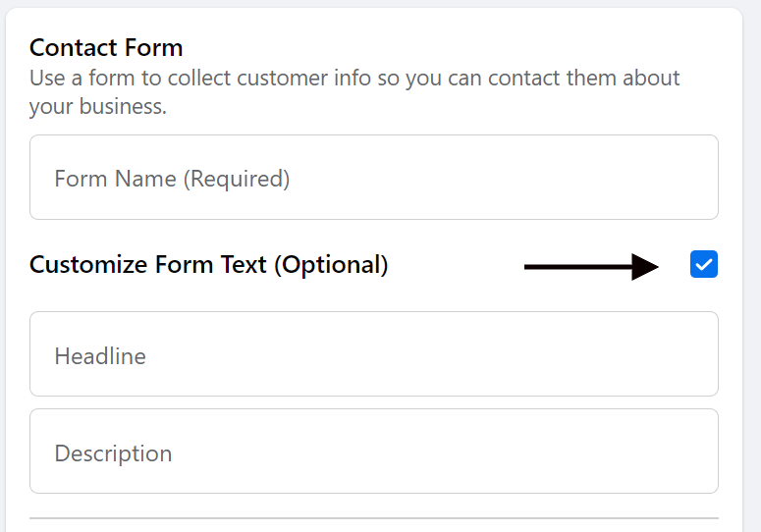
Task: Click the word 'Optional' in label
Action: coord(332,265)
